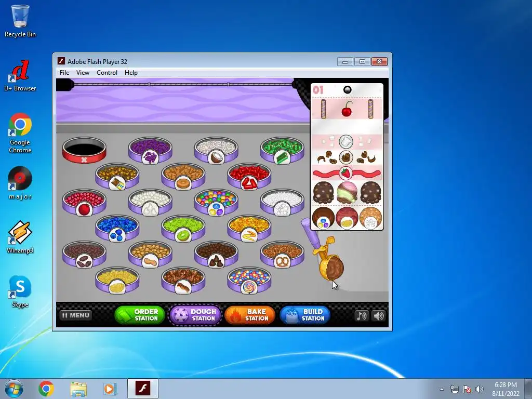Click the ticket hanger pin on the order ticket

click(x=347, y=89)
